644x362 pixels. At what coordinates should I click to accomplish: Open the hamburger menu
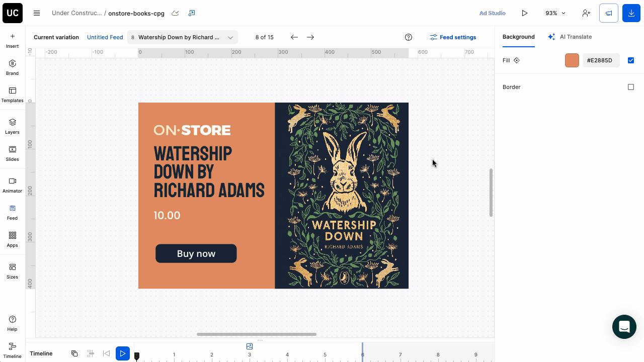tap(37, 13)
